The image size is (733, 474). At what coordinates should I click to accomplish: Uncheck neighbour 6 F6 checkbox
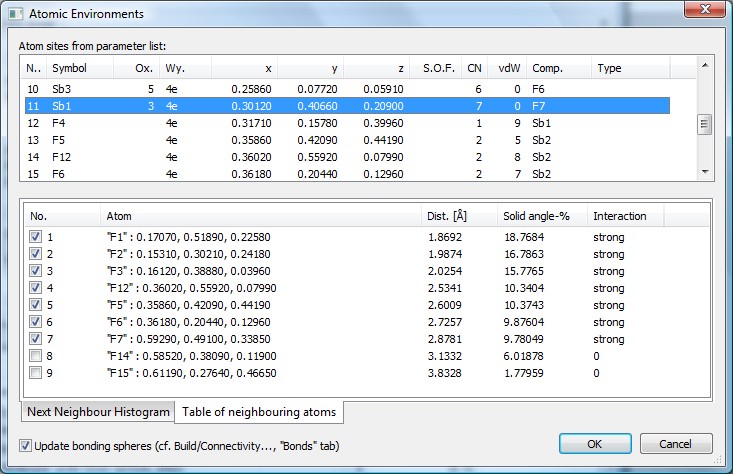(35, 322)
